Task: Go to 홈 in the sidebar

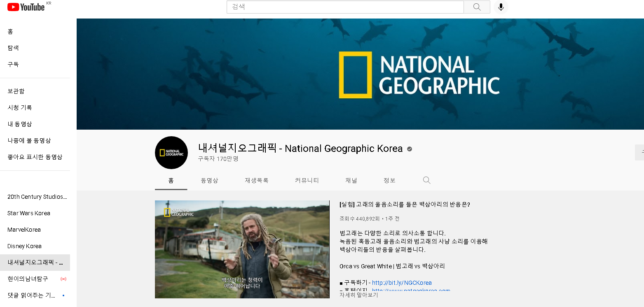Action: (x=35, y=32)
